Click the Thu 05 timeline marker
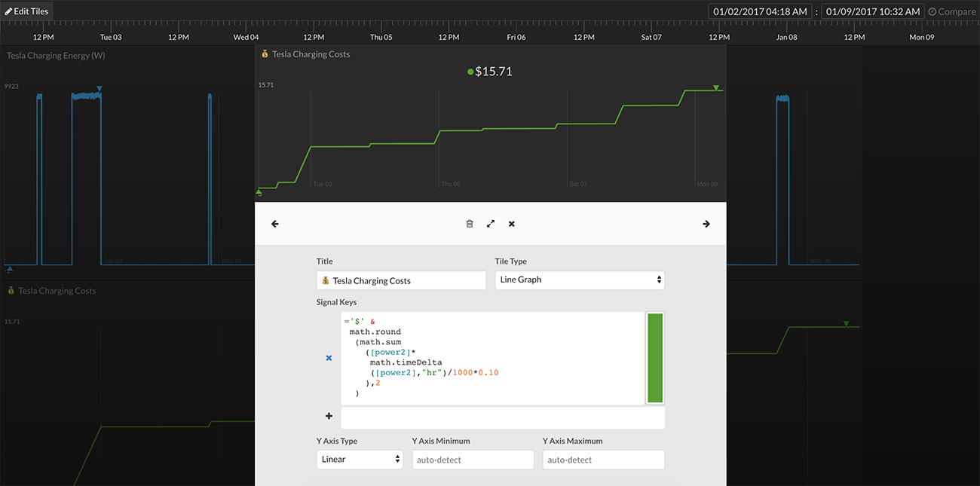Viewport: 980px width, 486px height. tap(381, 37)
